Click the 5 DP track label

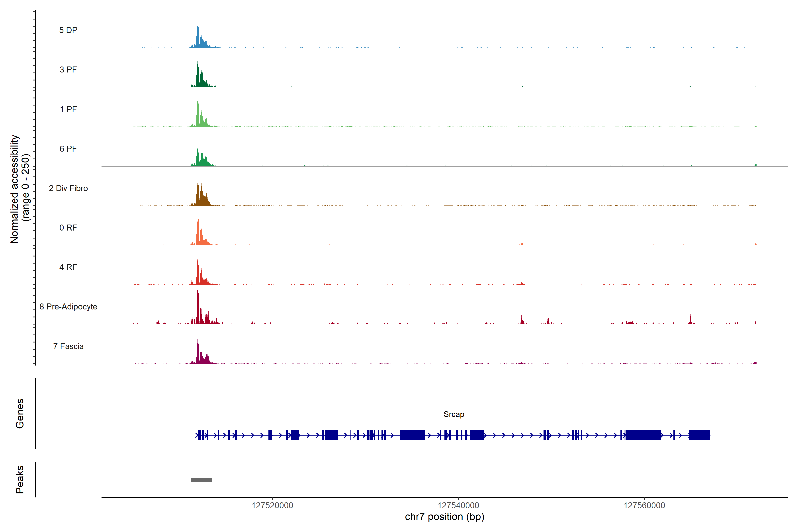(x=68, y=30)
